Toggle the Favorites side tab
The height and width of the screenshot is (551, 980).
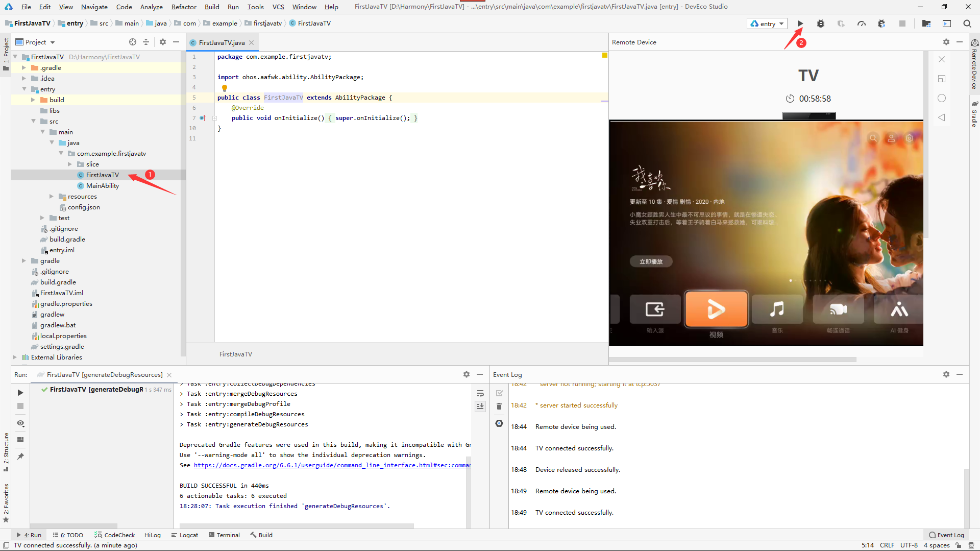(x=6, y=503)
